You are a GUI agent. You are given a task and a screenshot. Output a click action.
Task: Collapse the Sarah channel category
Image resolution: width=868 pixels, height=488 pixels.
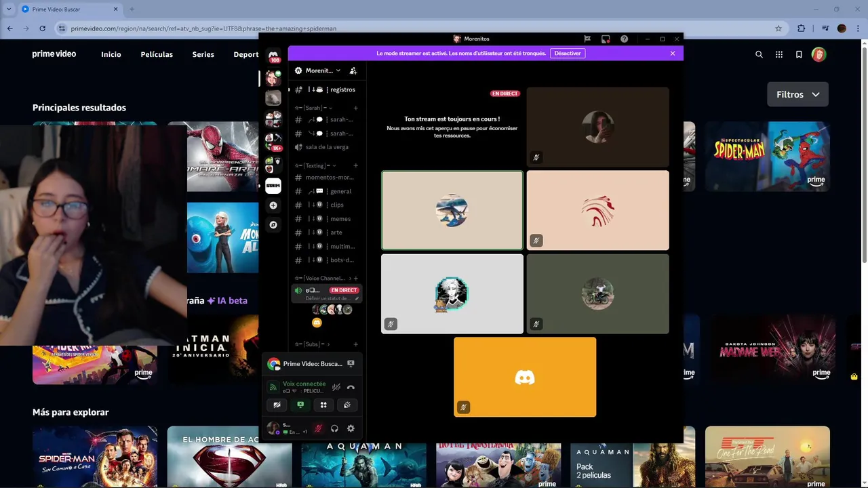coord(315,108)
